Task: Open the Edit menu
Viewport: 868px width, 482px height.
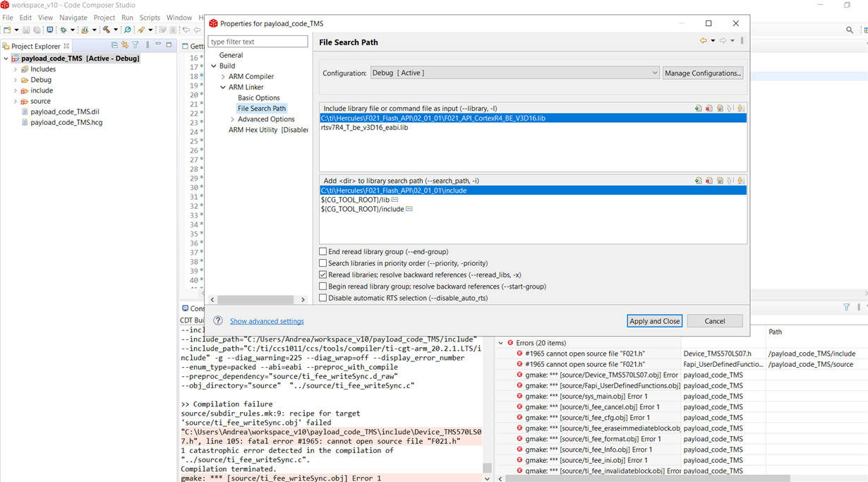Action: tap(25, 18)
